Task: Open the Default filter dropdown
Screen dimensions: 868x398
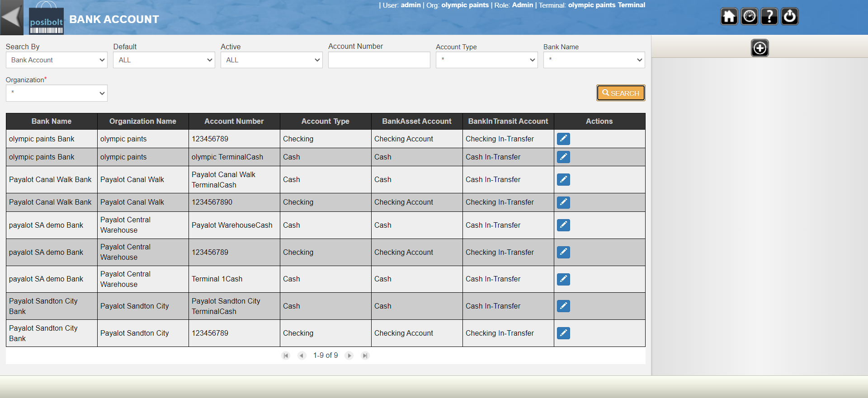Action: (164, 60)
